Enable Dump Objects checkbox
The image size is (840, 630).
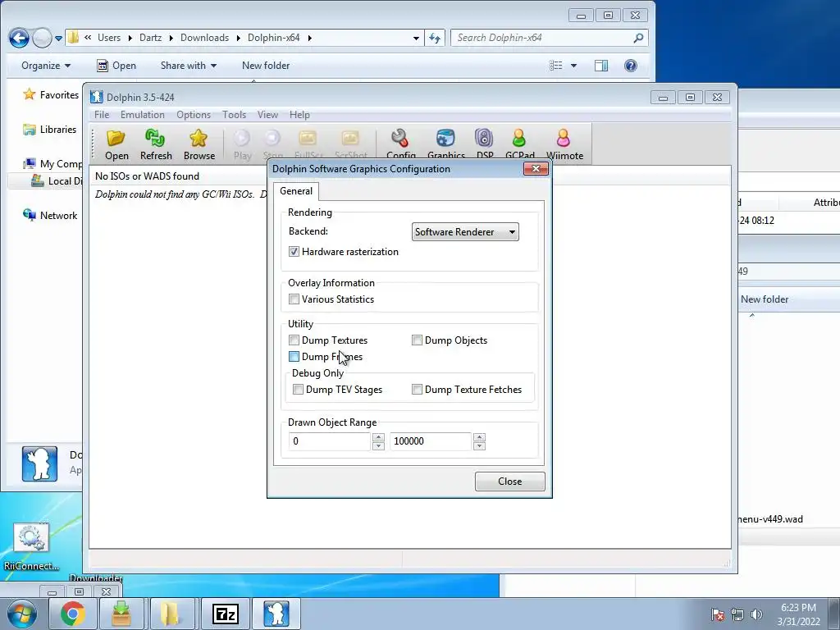(417, 340)
